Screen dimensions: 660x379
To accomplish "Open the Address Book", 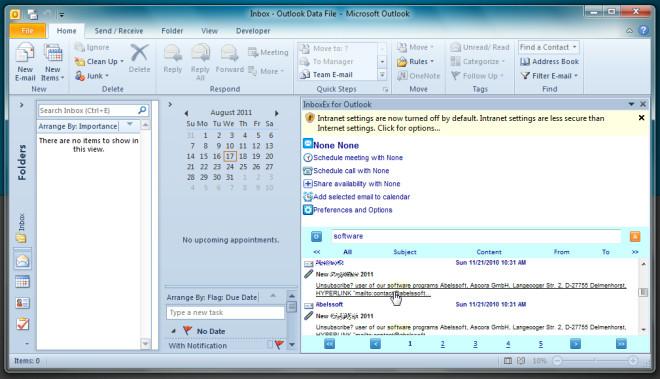I will (549, 61).
